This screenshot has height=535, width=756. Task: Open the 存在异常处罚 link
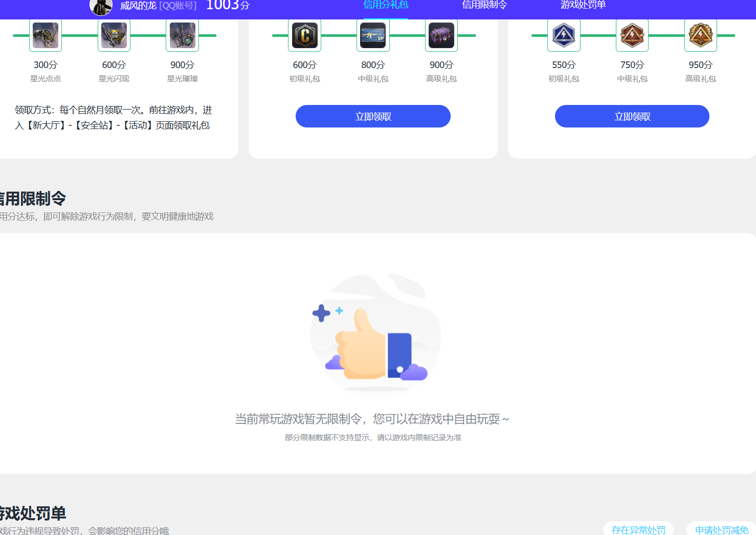638,529
